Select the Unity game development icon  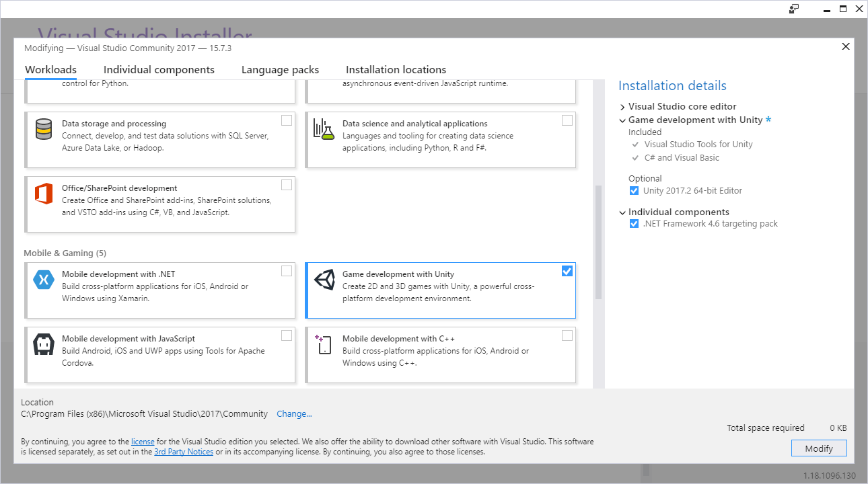(x=324, y=280)
